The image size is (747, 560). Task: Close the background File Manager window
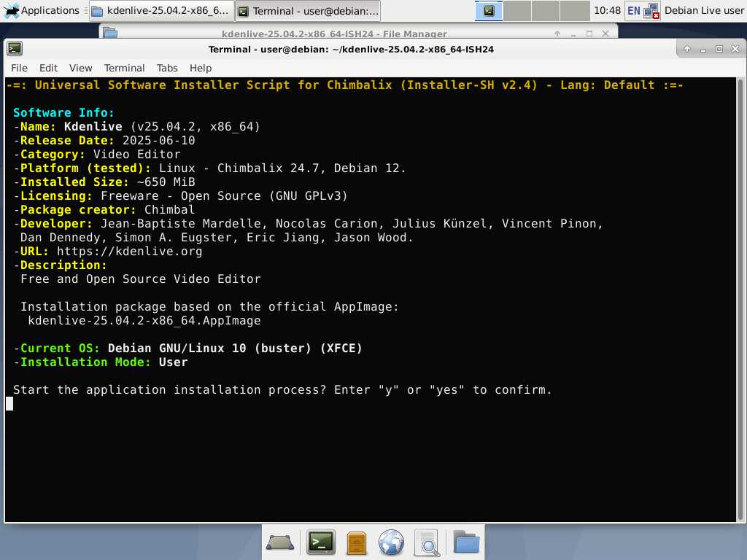pyautogui.click(x=605, y=34)
